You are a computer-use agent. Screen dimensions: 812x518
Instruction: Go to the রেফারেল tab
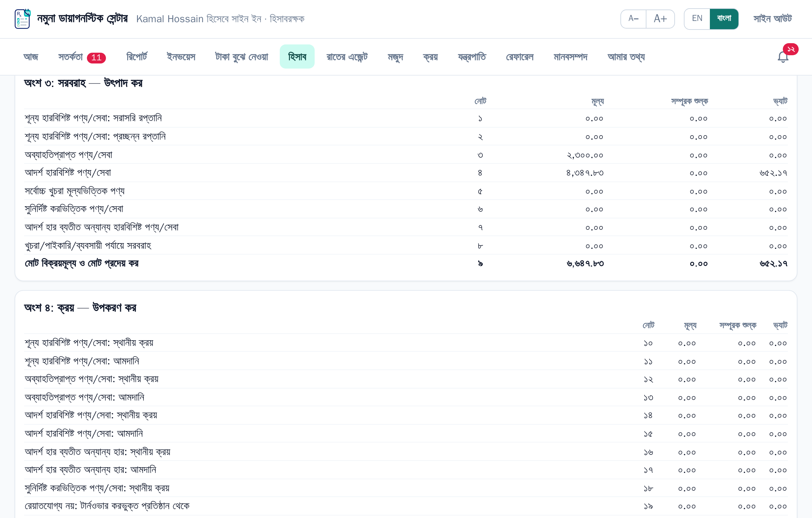pyautogui.click(x=520, y=57)
